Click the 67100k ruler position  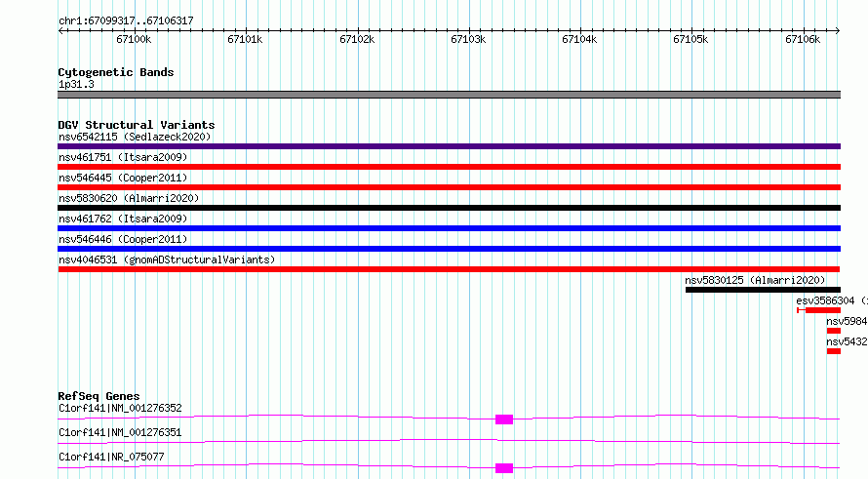coord(134,39)
